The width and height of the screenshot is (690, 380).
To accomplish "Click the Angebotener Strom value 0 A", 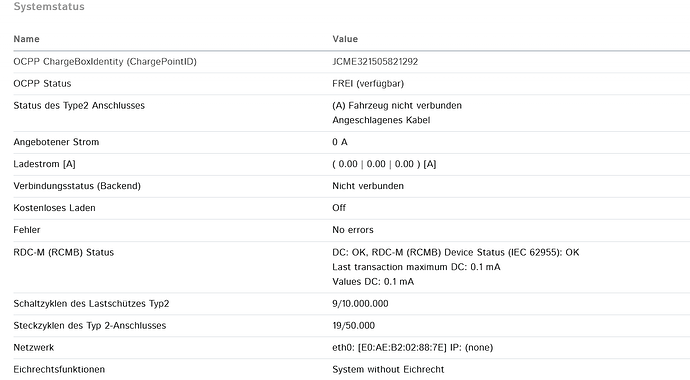I will click(x=340, y=142).
